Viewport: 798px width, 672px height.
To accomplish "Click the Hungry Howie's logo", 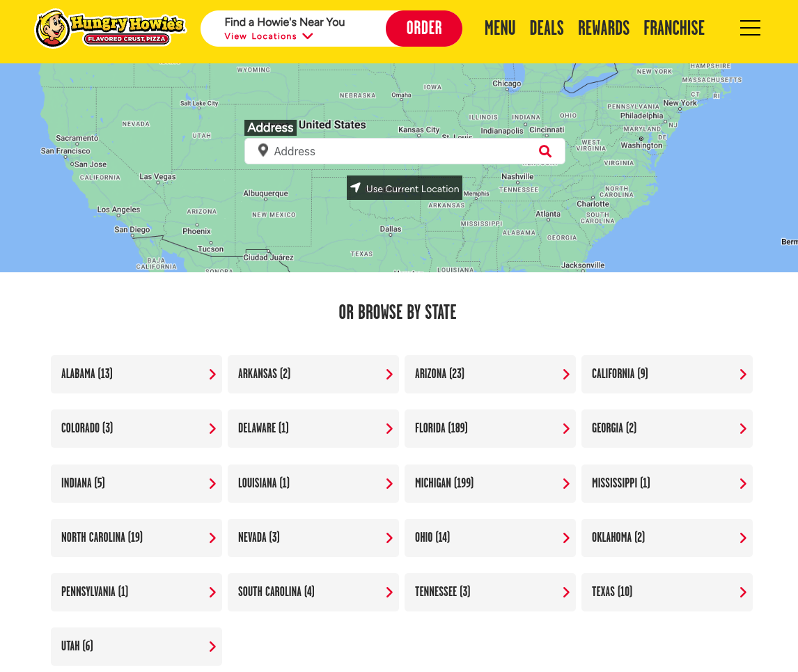I will 110,29.
